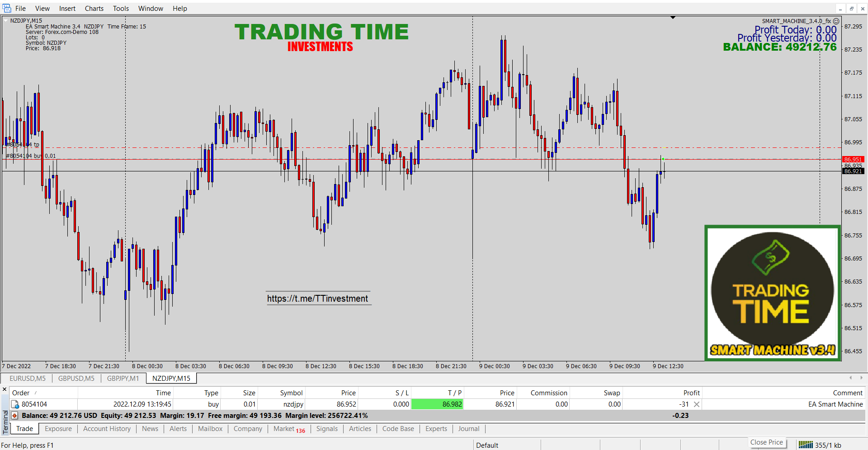Open the Articles tab

(x=360, y=429)
